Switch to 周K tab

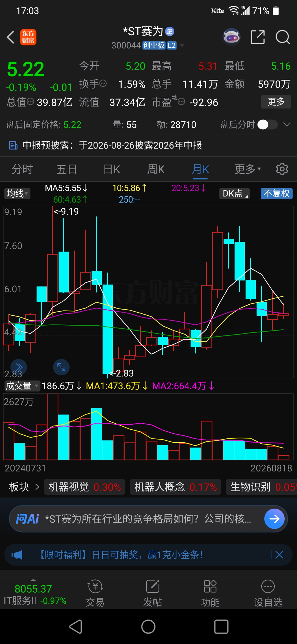[156, 169]
